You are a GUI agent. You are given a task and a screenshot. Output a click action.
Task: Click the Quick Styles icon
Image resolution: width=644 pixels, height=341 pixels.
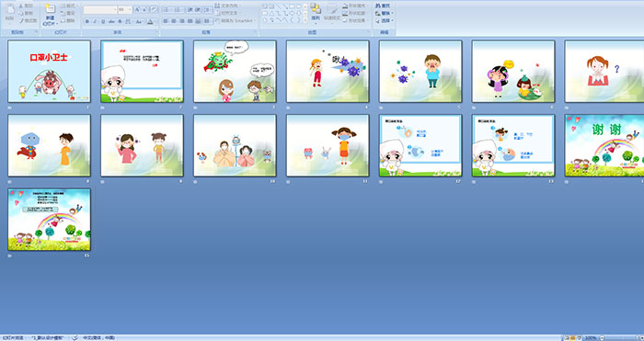point(331,12)
